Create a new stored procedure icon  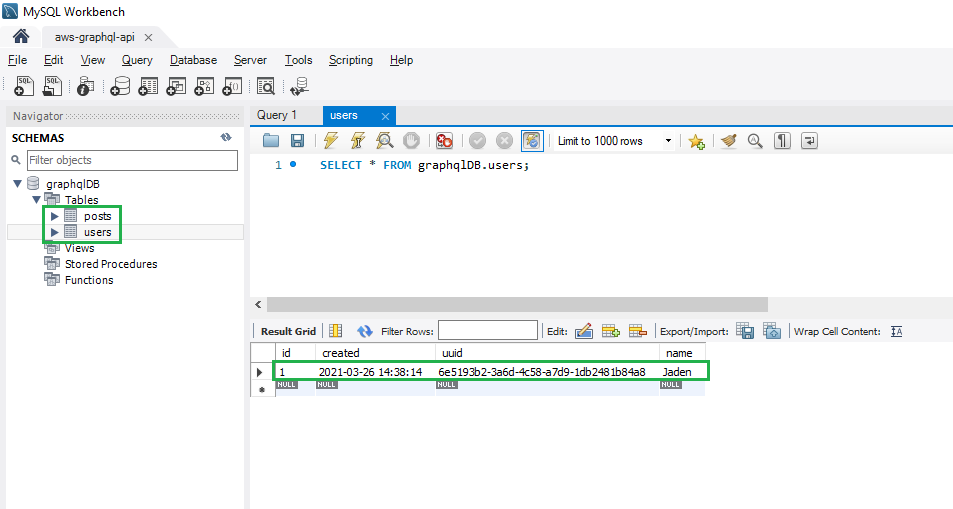204,86
